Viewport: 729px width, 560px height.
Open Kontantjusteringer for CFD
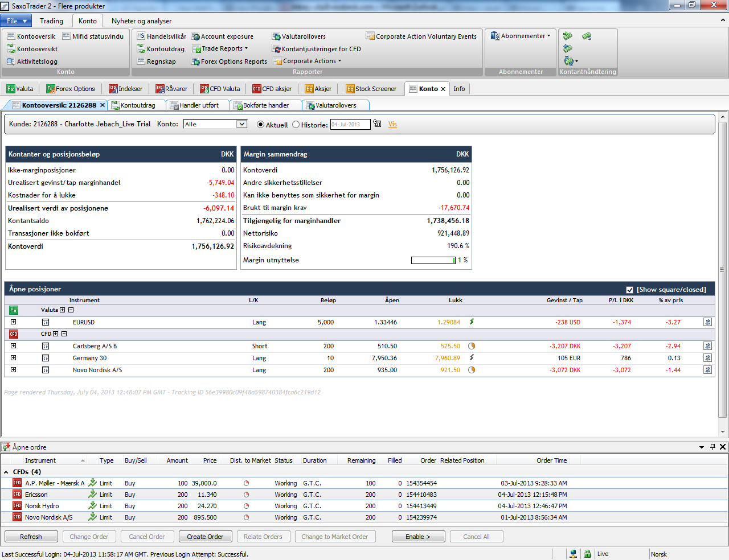[x=317, y=49]
